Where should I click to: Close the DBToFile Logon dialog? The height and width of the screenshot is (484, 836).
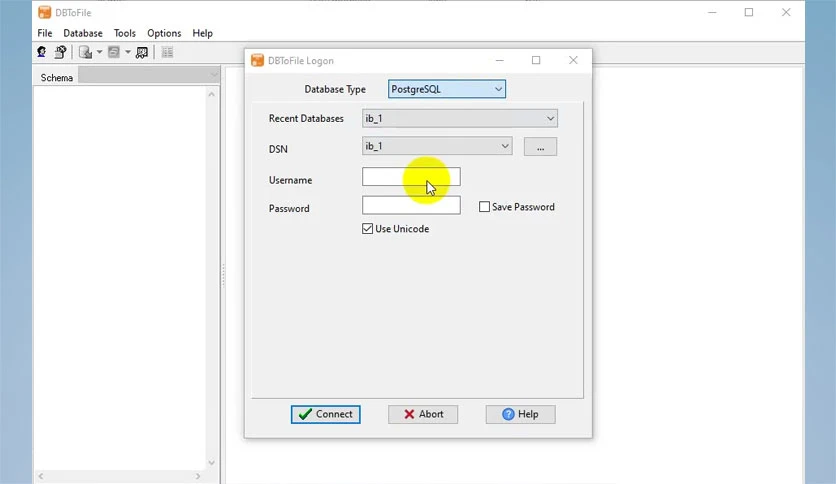(573, 60)
